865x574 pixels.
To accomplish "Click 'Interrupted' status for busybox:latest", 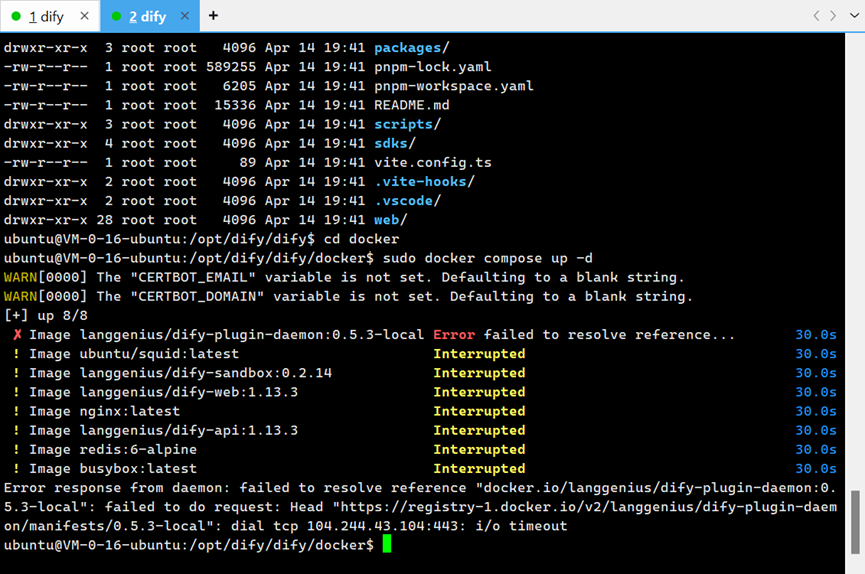I will click(x=479, y=469).
